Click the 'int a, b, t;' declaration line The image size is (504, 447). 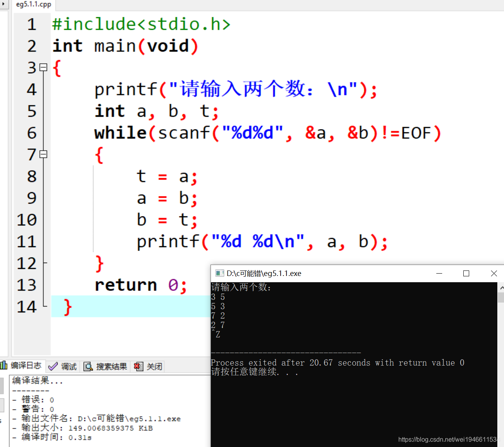point(156,112)
